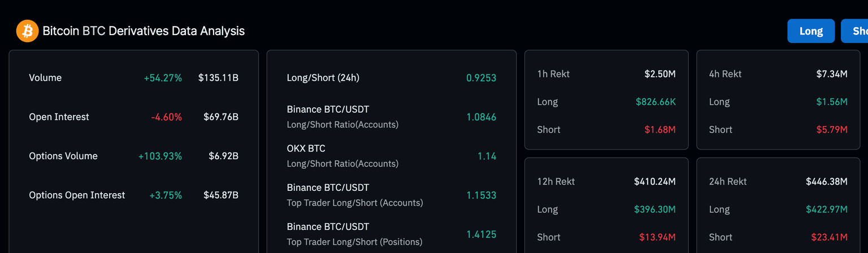Select the Volume $135.11B value
This screenshot has height=253, width=868.
click(x=218, y=78)
